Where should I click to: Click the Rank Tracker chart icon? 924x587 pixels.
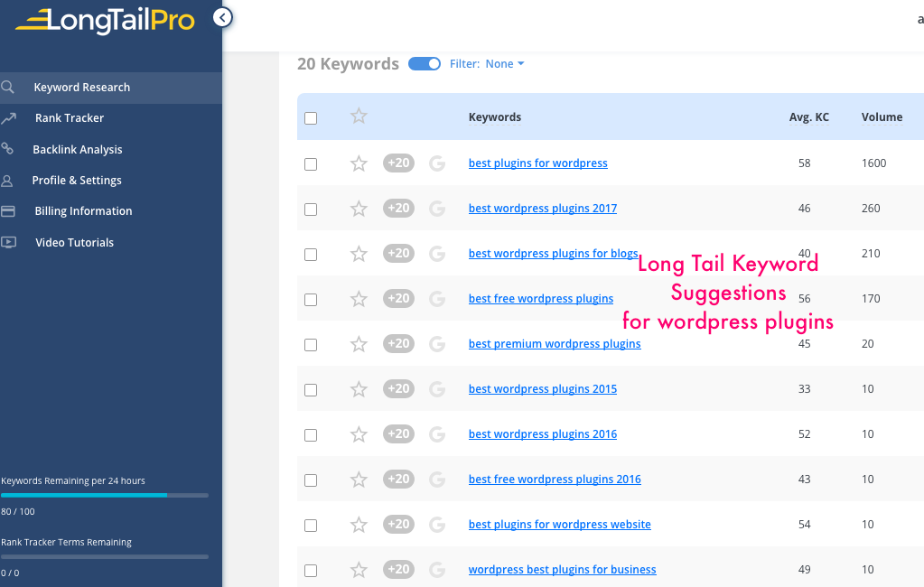click(x=8, y=118)
